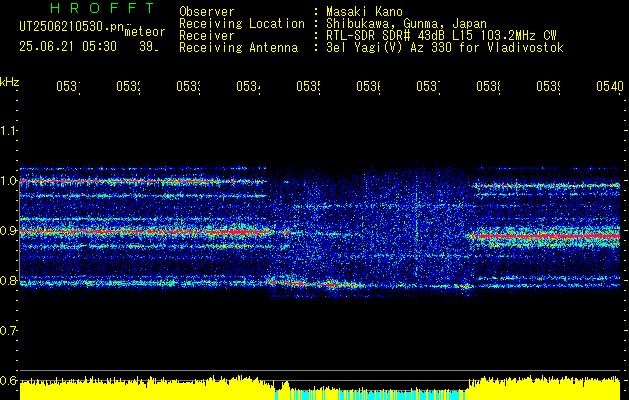
Task: Click the 0532 time marker
Action: pos(128,86)
